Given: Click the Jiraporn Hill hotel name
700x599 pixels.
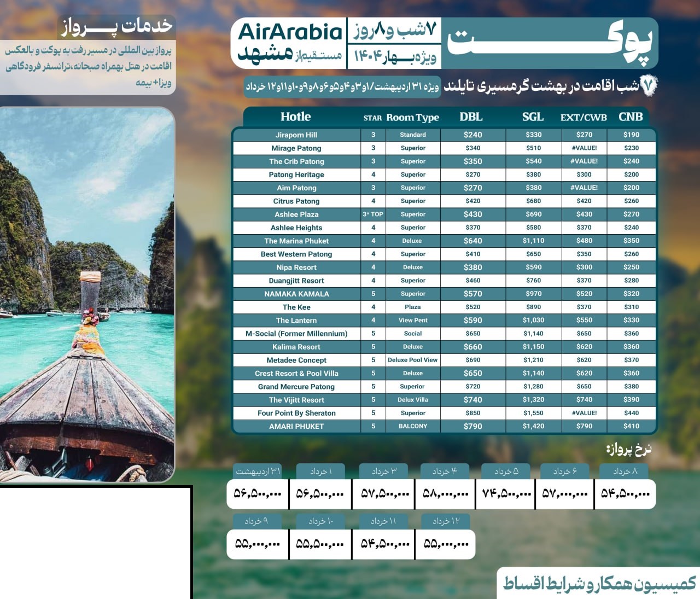Looking at the screenshot, I should click(296, 135).
